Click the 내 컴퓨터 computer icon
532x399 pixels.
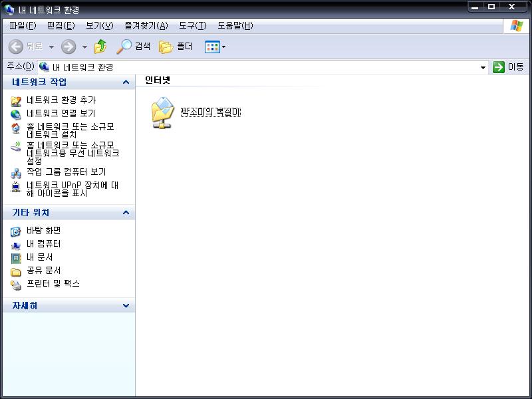coord(16,245)
